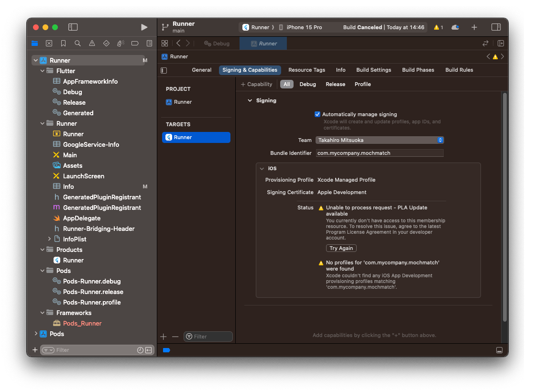Go back in editor history
The width and height of the screenshot is (535, 392).
178,44
